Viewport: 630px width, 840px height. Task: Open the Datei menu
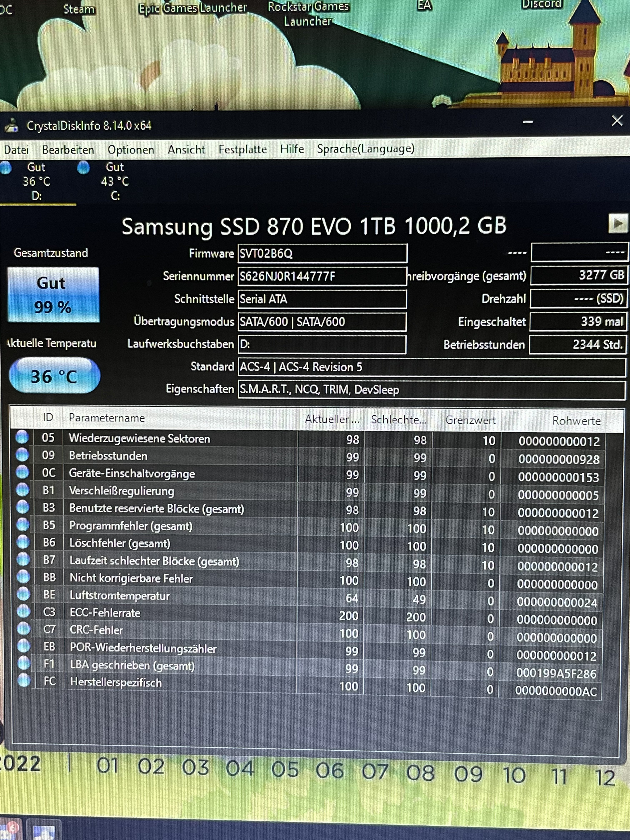pyautogui.click(x=16, y=150)
